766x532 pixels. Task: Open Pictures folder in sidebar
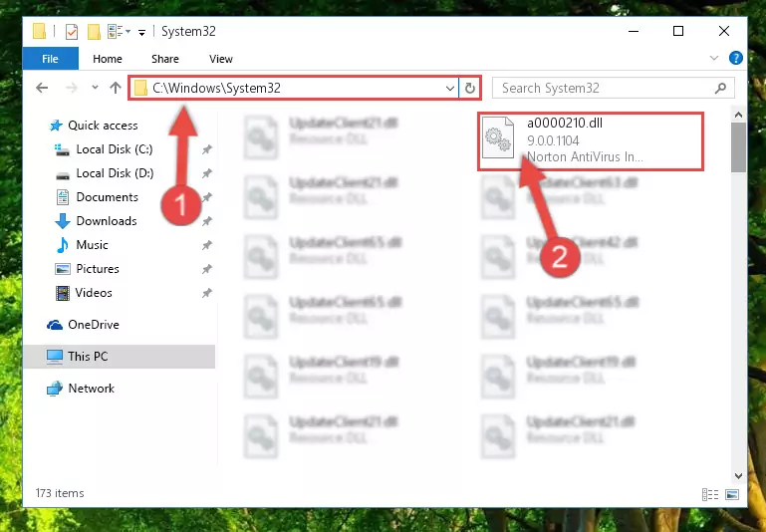[x=87, y=269]
